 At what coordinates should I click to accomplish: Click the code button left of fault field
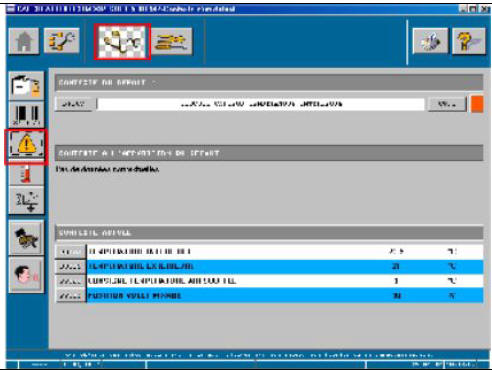point(74,104)
